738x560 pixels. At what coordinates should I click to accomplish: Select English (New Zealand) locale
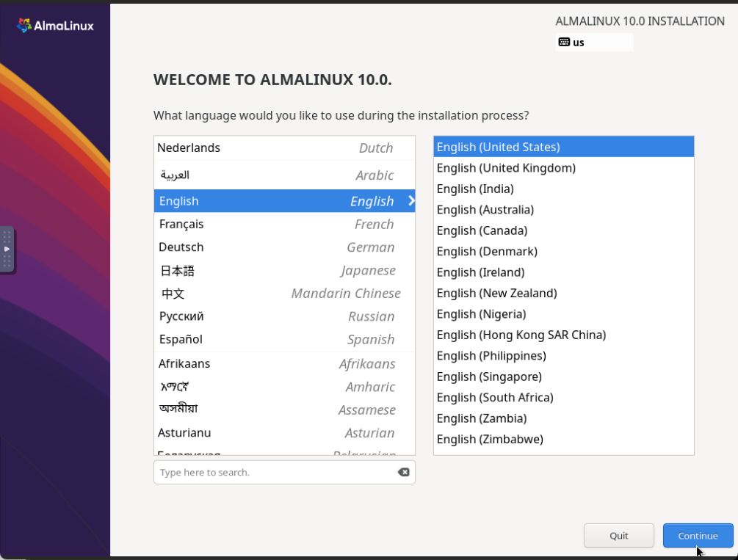tap(563, 293)
